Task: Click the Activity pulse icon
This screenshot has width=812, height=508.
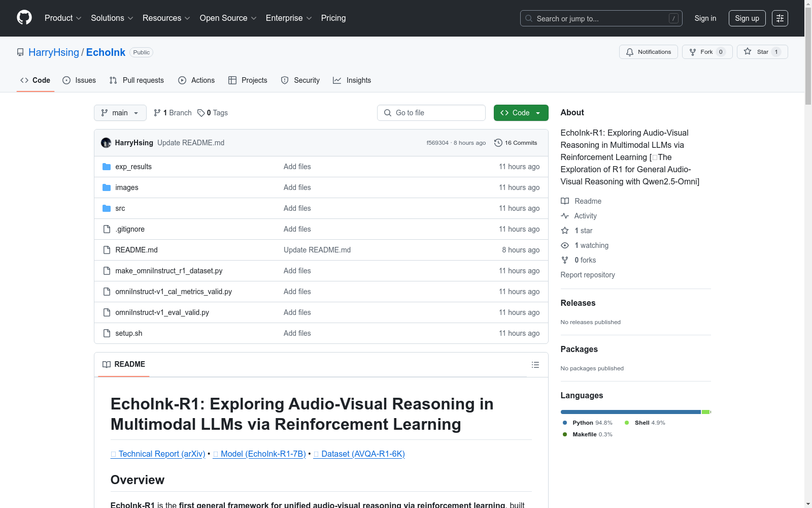Action: 565,216
